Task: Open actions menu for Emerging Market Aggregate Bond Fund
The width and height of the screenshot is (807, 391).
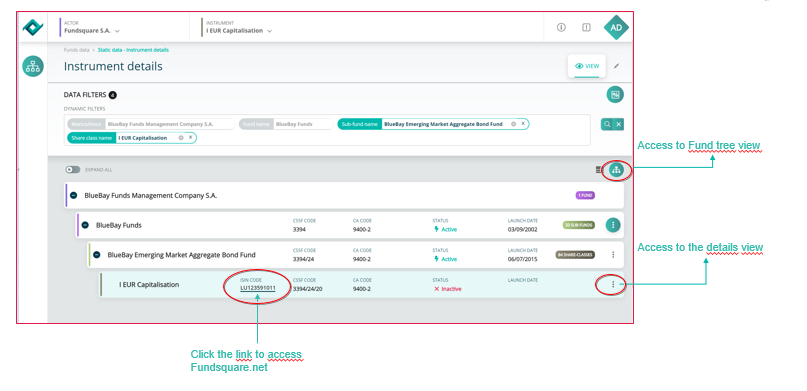Action: pyautogui.click(x=613, y=255)
